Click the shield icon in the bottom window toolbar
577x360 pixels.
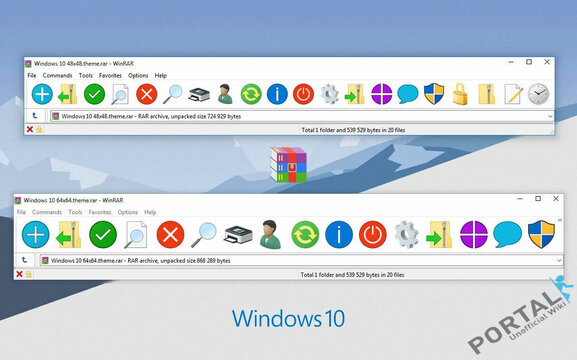[541, 234]
